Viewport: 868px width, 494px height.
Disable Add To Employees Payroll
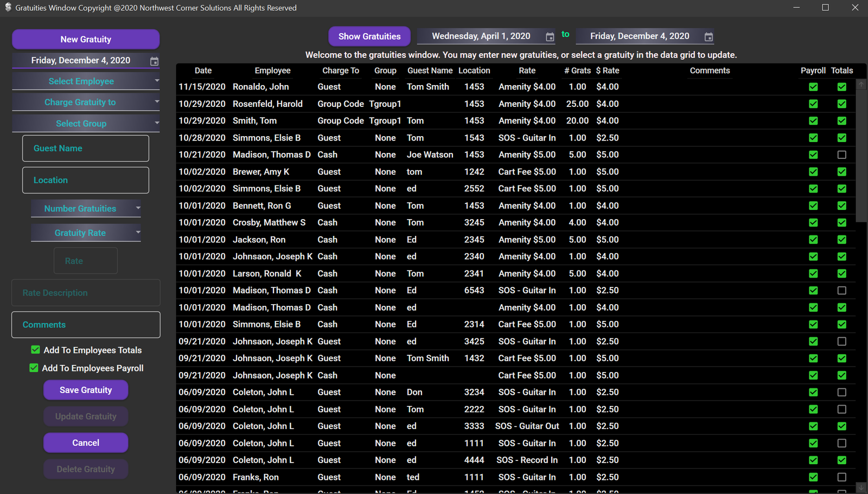(x=33, y=368)
